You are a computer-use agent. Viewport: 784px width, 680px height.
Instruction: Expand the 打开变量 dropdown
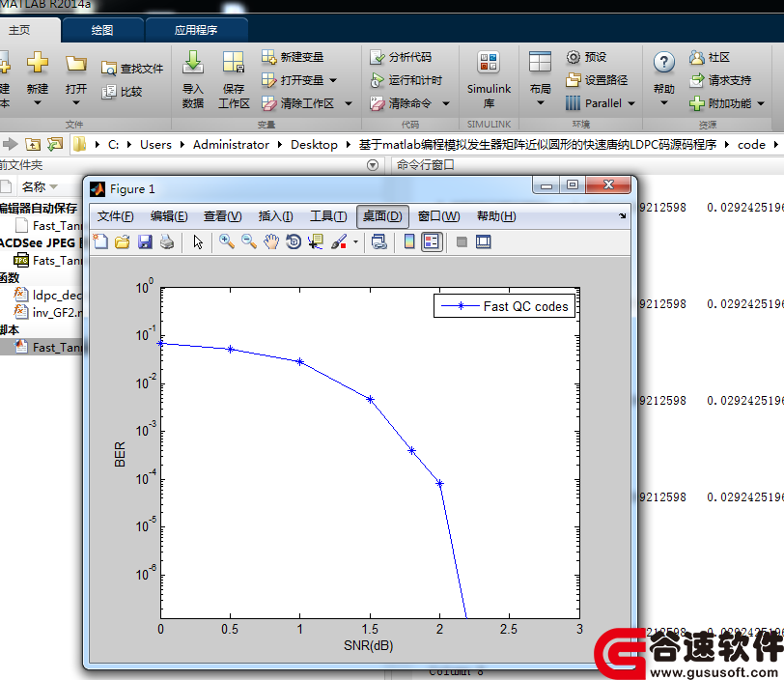pos(333,80)
